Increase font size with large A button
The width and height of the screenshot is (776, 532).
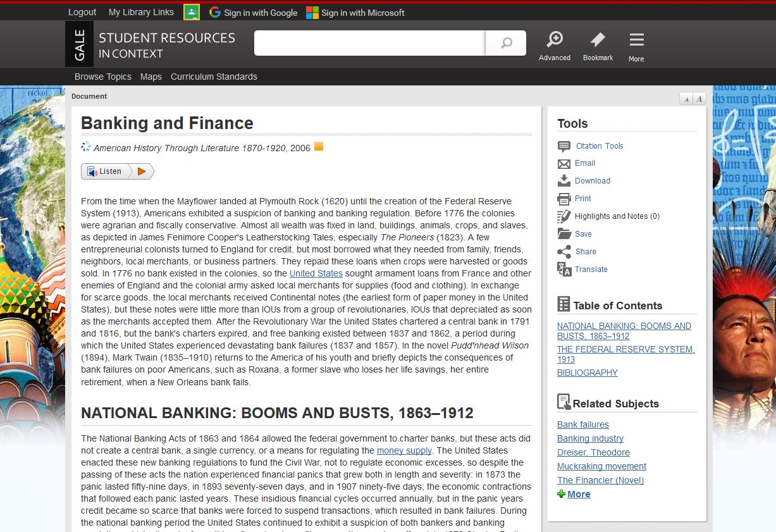[x=699, y=99]
